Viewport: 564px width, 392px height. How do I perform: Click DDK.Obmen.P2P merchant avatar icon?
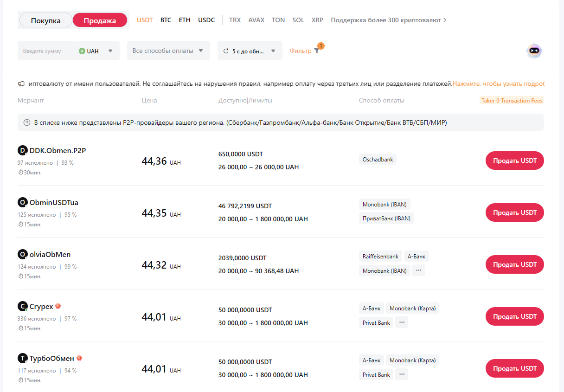coord(22,150)
